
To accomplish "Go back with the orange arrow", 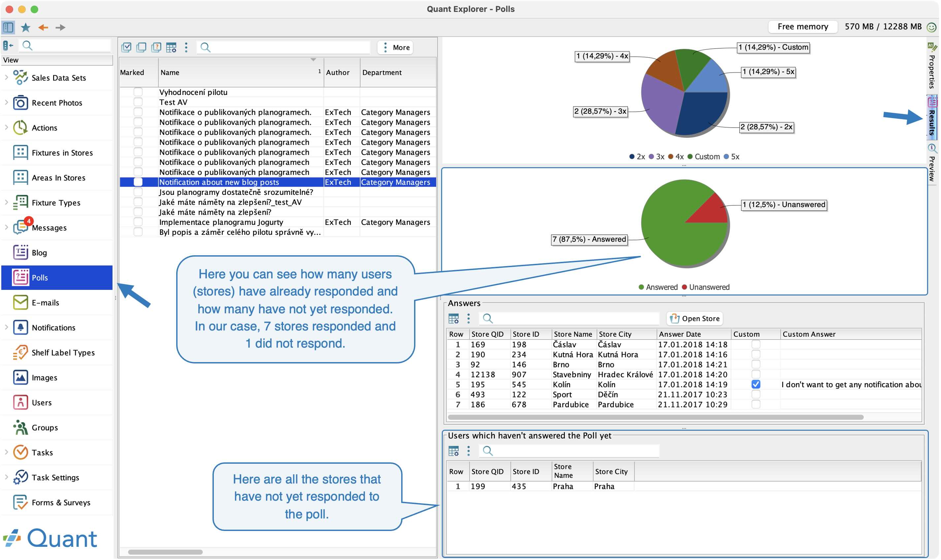I will [x=44, y=27].
